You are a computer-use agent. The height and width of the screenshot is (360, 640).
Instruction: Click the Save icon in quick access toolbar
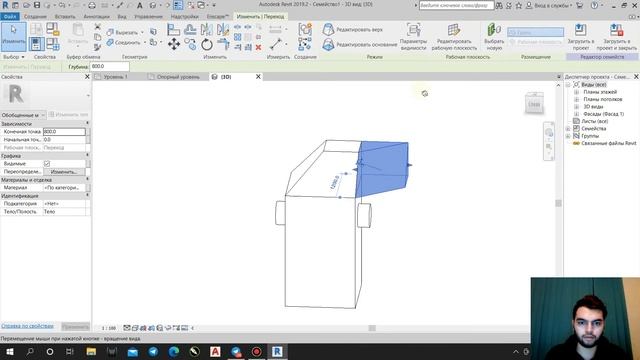pos(37,5)
